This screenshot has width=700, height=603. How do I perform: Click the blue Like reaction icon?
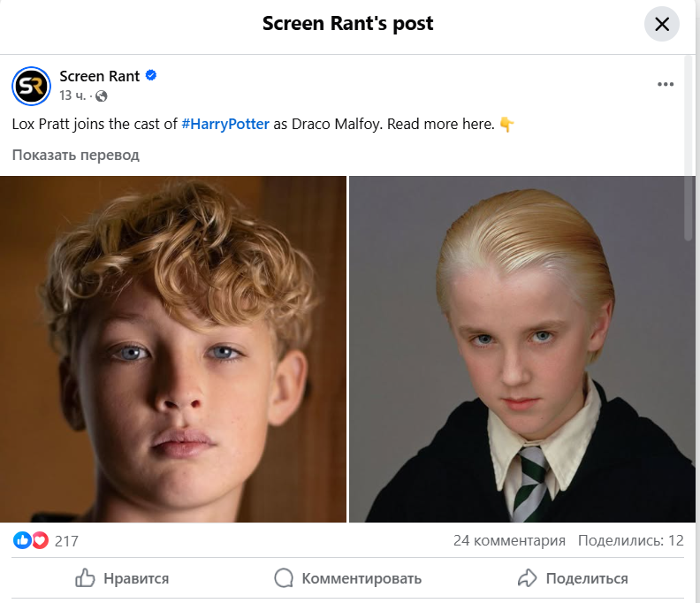(x=23, y=540)
